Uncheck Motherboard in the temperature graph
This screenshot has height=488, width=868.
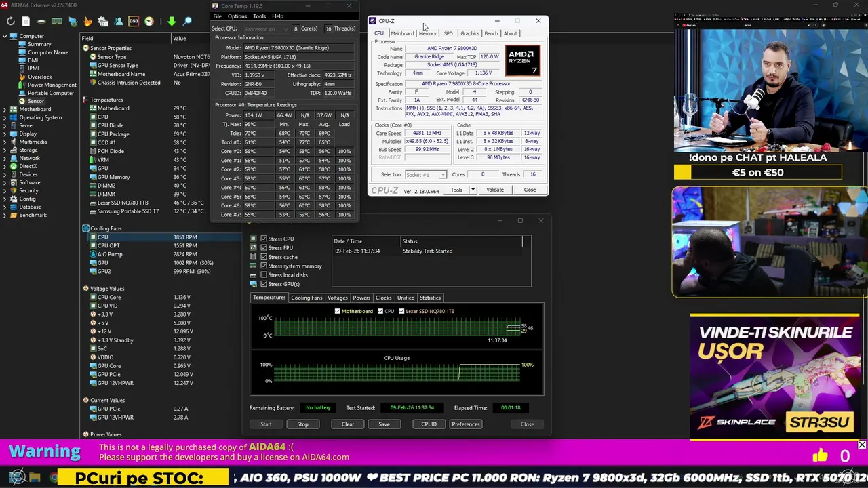337,311
